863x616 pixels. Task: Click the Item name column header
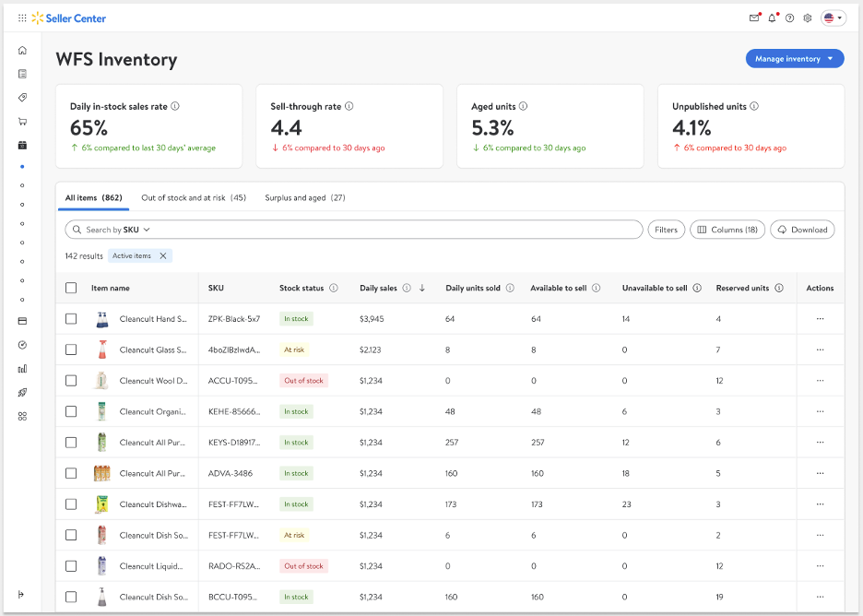click(110, 288)
